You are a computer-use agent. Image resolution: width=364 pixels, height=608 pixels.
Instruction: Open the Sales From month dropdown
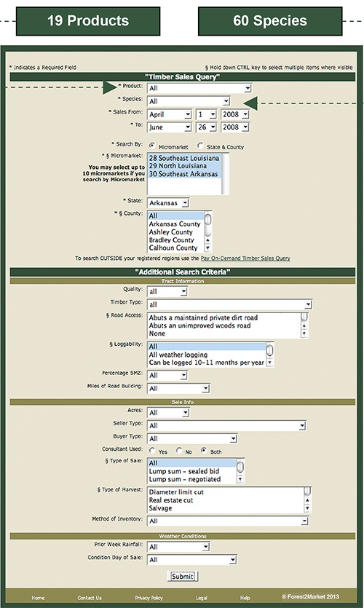[170, 114]
